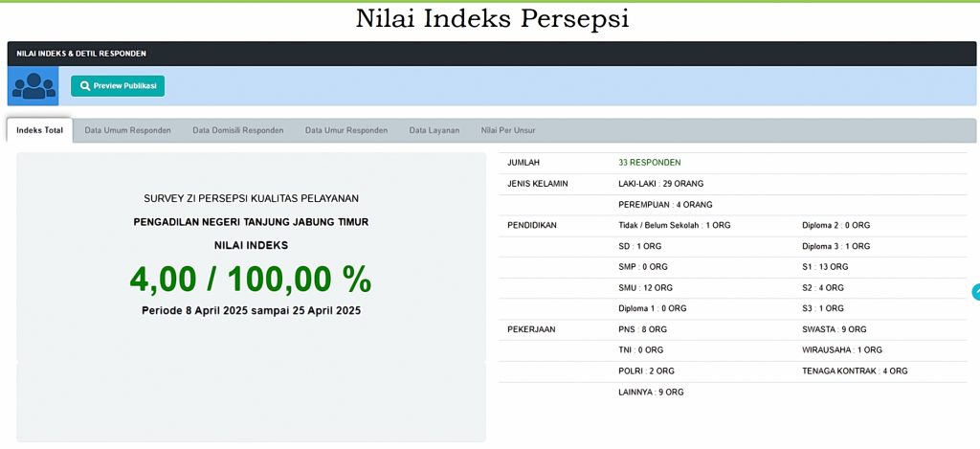This screenshot has height=449, width=980.
Task: Click the 4,00 / 100,00 % index value
Action: coord(250,279)
